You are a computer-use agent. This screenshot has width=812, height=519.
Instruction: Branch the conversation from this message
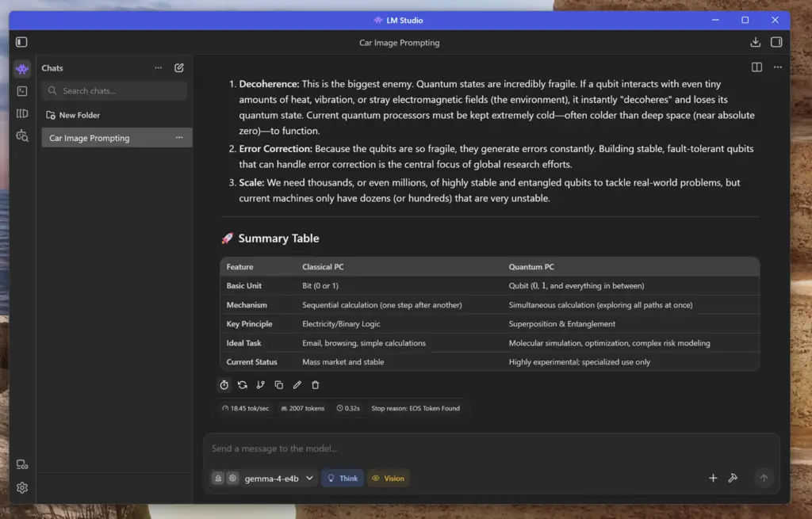click(260, 385)
